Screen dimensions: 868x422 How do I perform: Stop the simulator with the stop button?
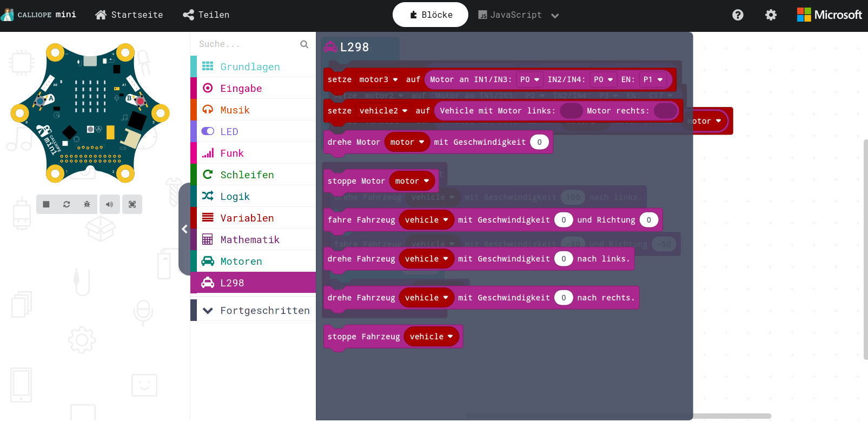click(46, 204)
